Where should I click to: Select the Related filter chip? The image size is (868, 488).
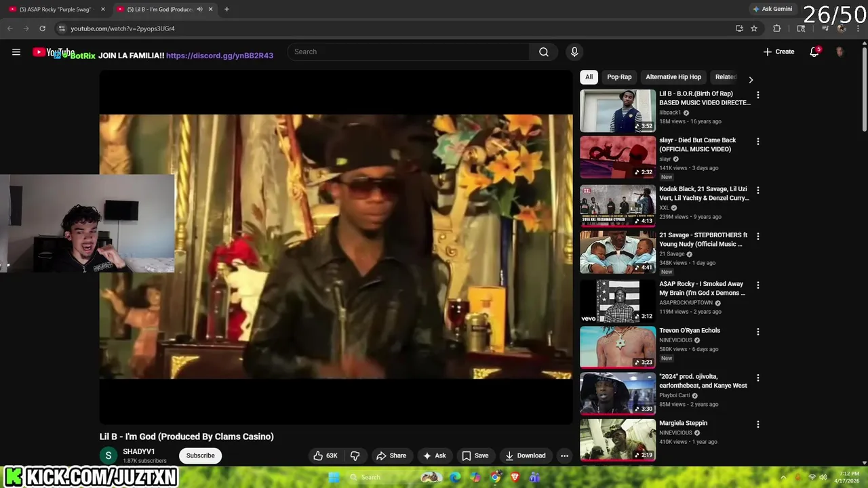tap(726, 77)
